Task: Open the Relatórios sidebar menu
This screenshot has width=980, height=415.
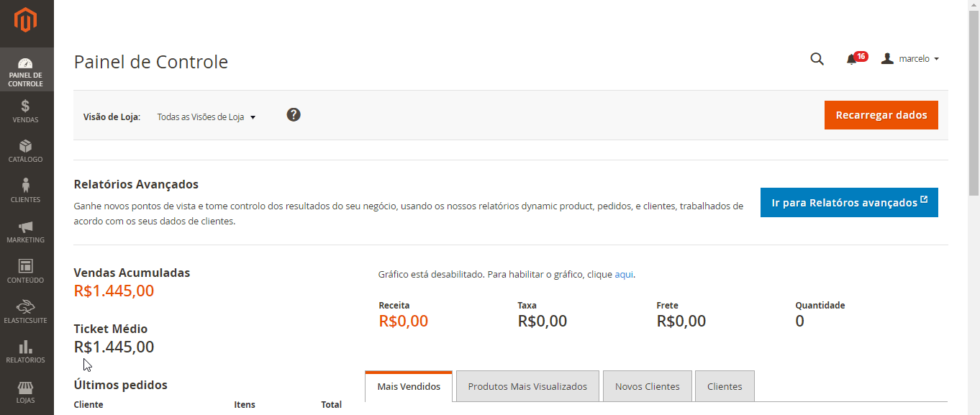Action: point(26,352)
